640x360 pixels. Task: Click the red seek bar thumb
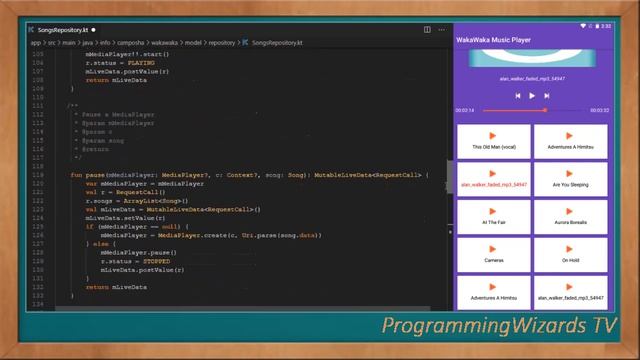click(545, 110)
